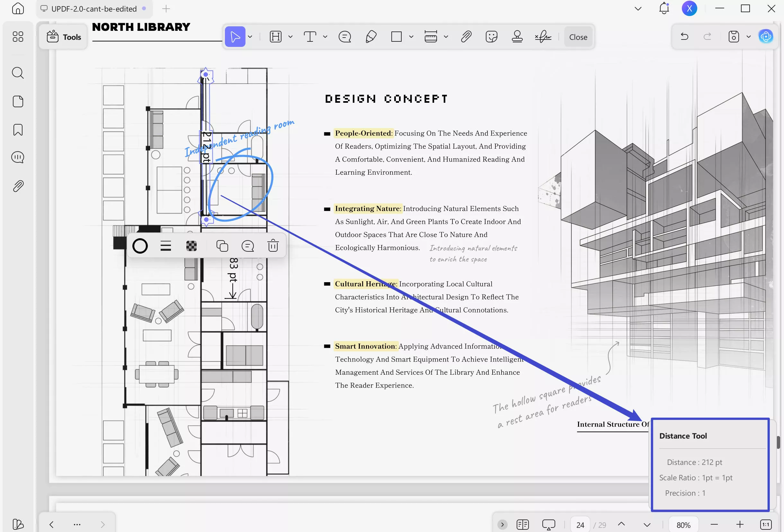The image size is (784, 532).
Task: Delete the selected annotation via trash icon
Action: tap(272, 246)
